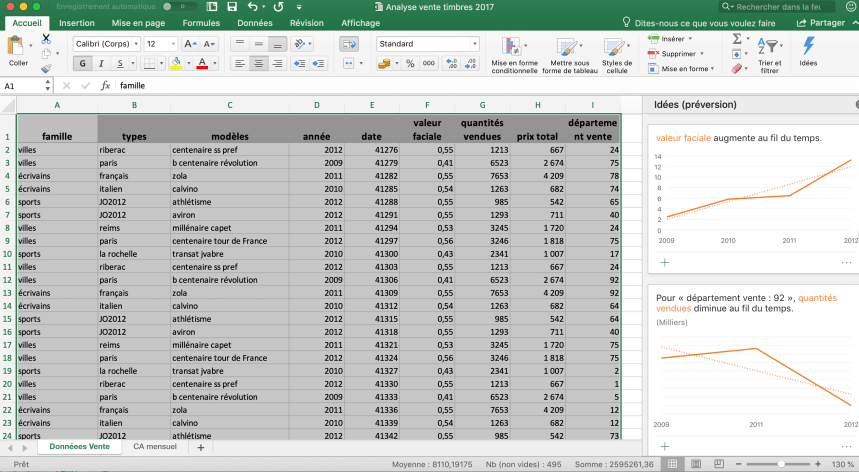Click the Partager button

(821, 22)
